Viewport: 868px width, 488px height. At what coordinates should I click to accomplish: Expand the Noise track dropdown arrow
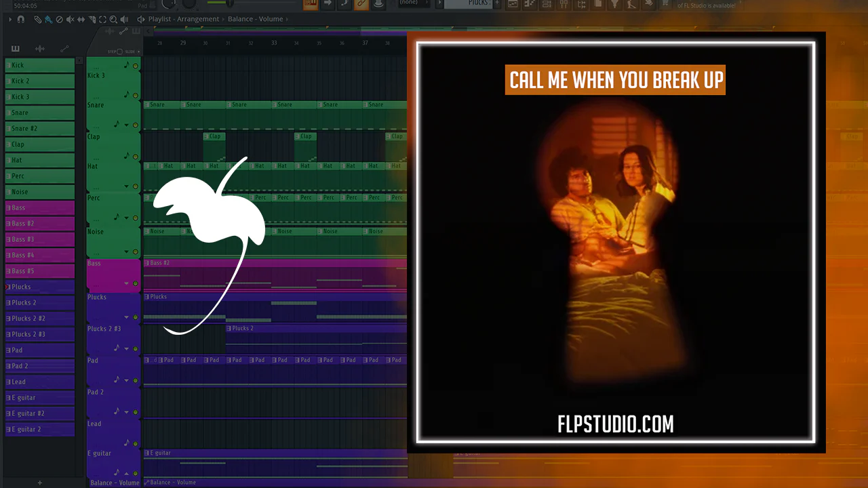tap(126, 252)
